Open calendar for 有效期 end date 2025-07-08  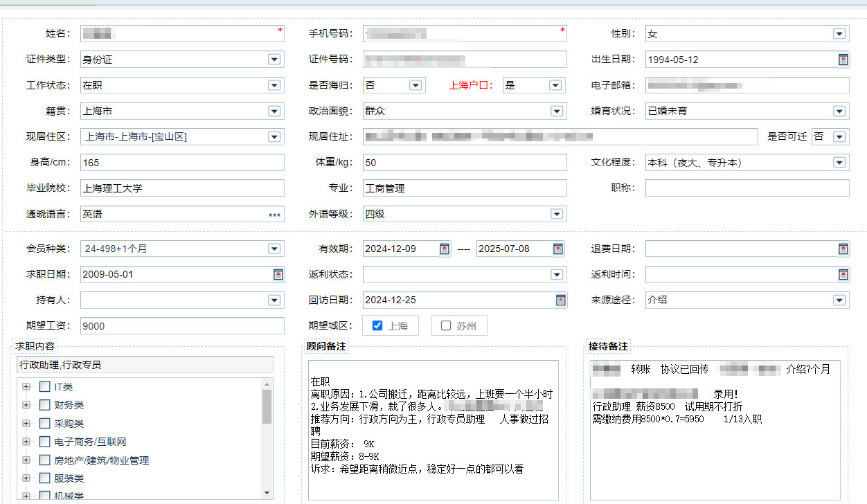point(557,249)
